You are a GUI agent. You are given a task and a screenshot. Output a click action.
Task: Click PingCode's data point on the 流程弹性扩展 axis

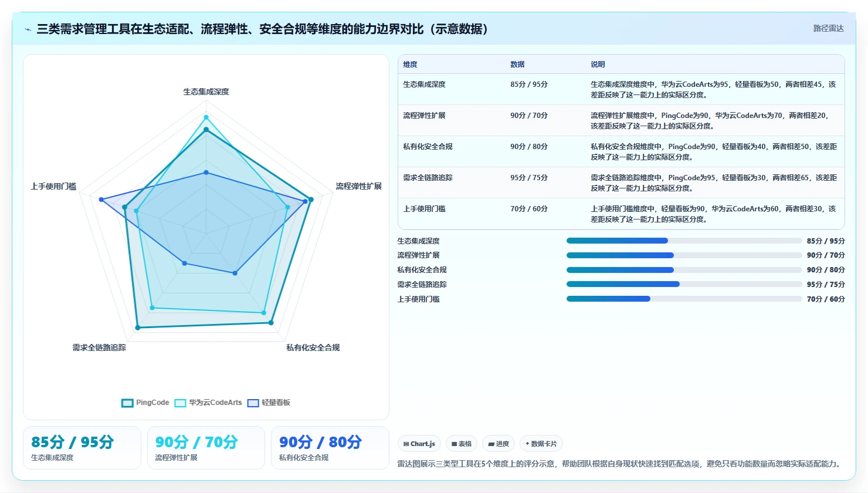pyautogui.click(x=311, y=200)
